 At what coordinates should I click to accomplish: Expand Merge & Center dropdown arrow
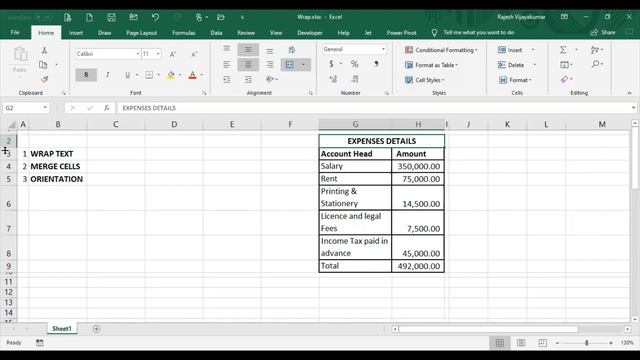coord(303,64)
